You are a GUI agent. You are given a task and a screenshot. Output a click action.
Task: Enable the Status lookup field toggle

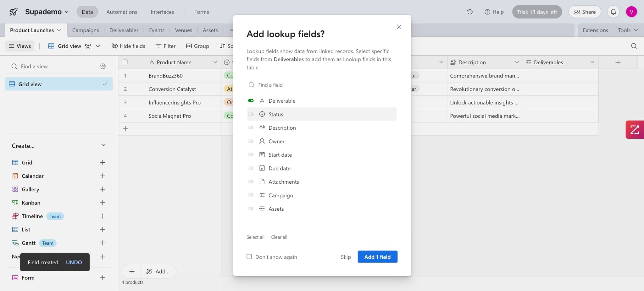(x=251, y=114)
